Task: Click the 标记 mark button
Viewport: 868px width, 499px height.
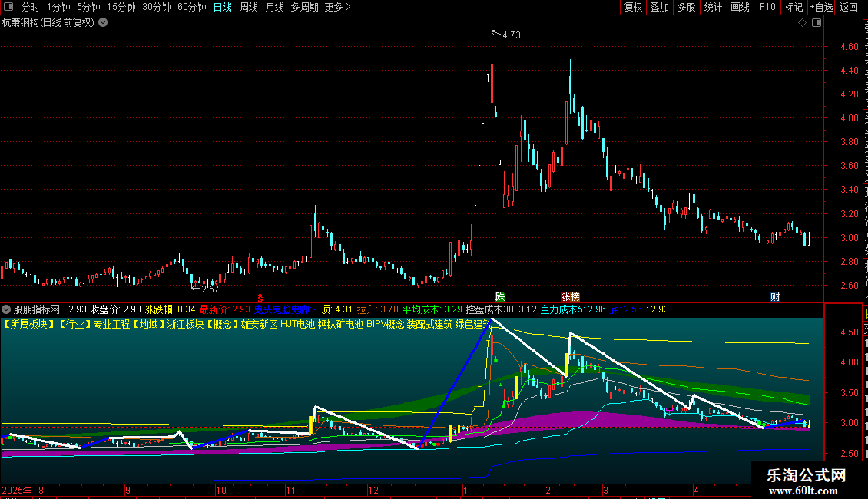Action: (793, 7)
